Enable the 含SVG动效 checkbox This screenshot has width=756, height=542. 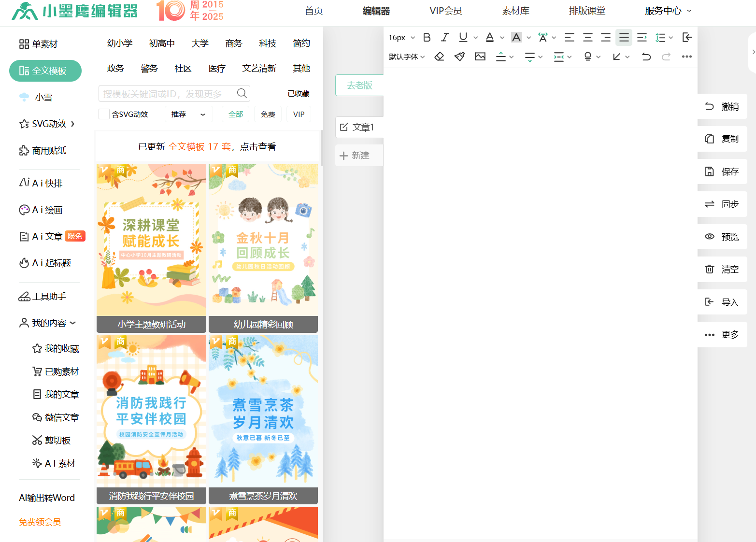coord(104,114)
